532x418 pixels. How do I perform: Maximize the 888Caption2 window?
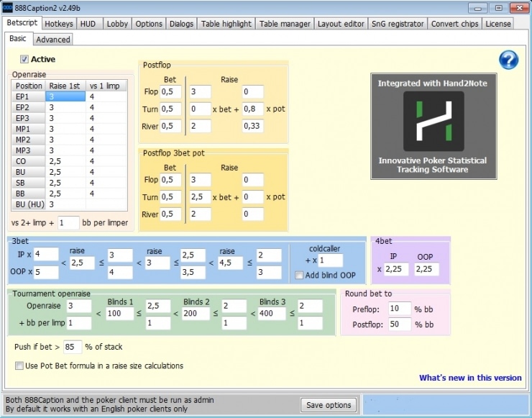[x=498, y=8]
